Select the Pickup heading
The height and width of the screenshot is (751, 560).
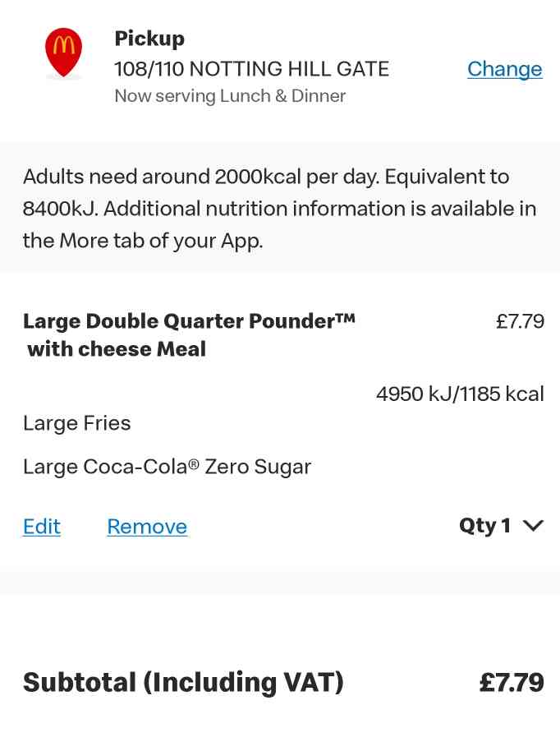(x=149, y=39)
